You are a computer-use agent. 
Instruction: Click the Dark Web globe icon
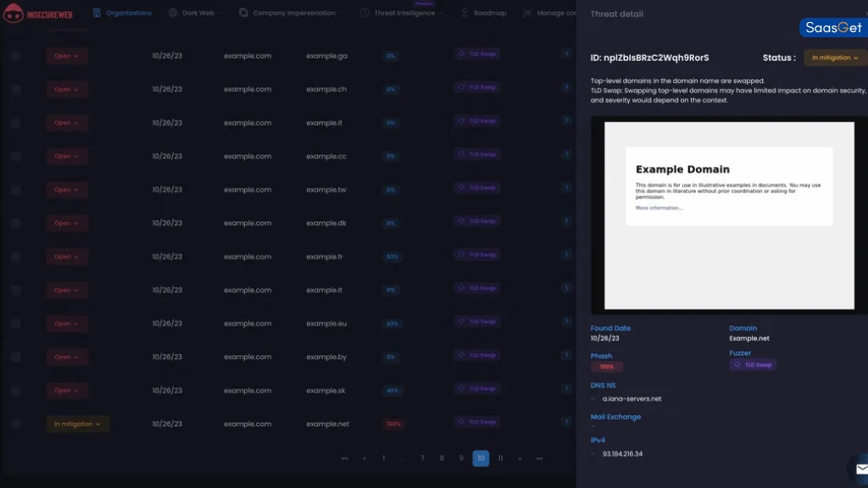click(x=175, y=13)
